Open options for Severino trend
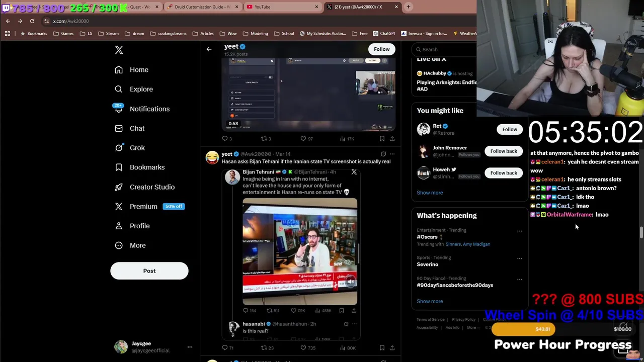644x362 pixels. click(519, 258)
